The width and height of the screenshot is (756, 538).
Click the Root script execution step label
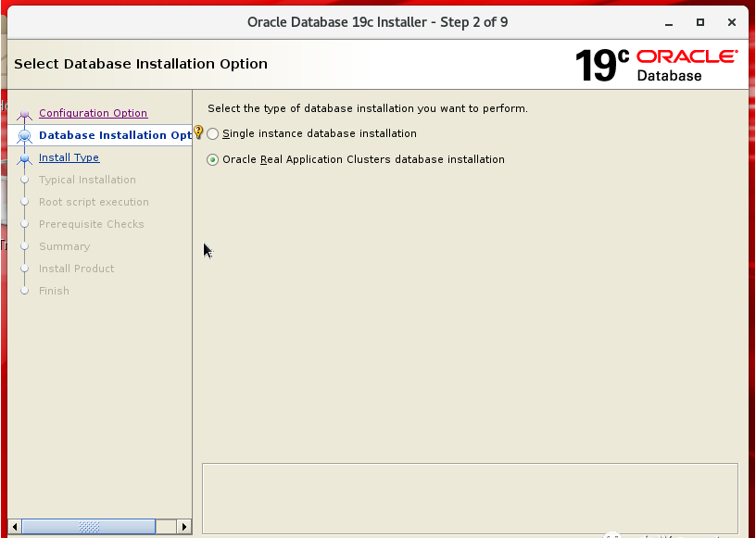pos(94,202)
